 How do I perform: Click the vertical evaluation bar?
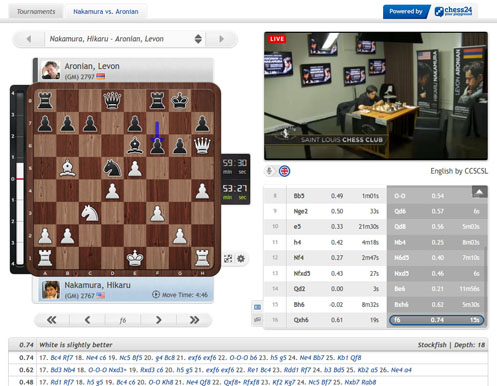coord(20,179)
